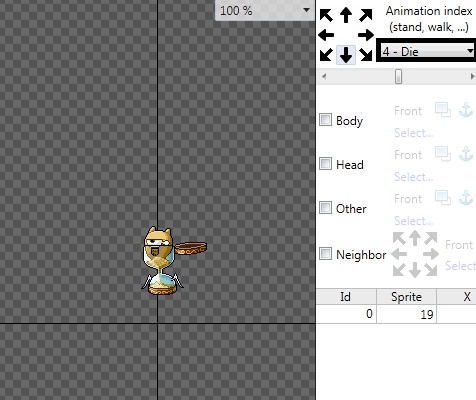Select the up-left direction arrow

click(326, 15)
